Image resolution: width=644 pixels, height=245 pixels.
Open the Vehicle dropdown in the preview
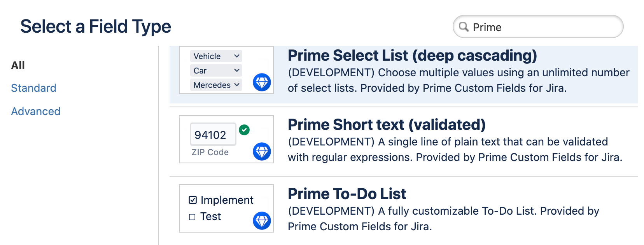(x=215, y=56)
